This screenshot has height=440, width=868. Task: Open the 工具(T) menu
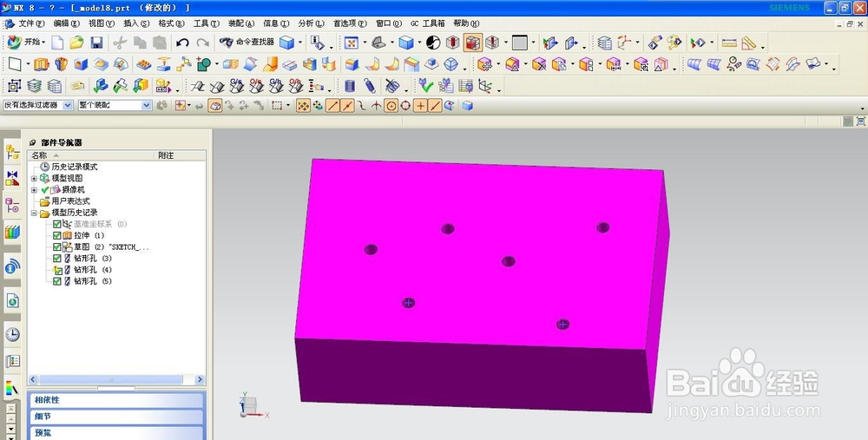point(207,23)
